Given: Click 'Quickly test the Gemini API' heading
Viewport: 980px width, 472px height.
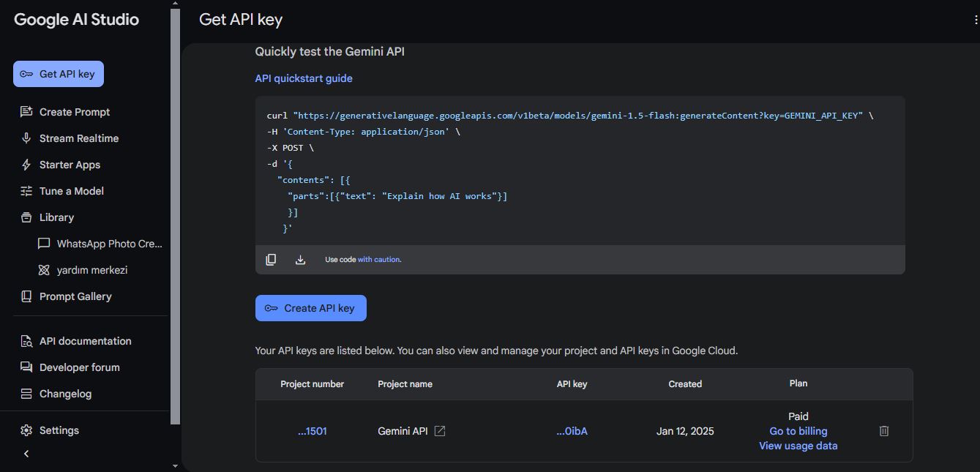Looking at the screenshot, I should coord(329,51).
